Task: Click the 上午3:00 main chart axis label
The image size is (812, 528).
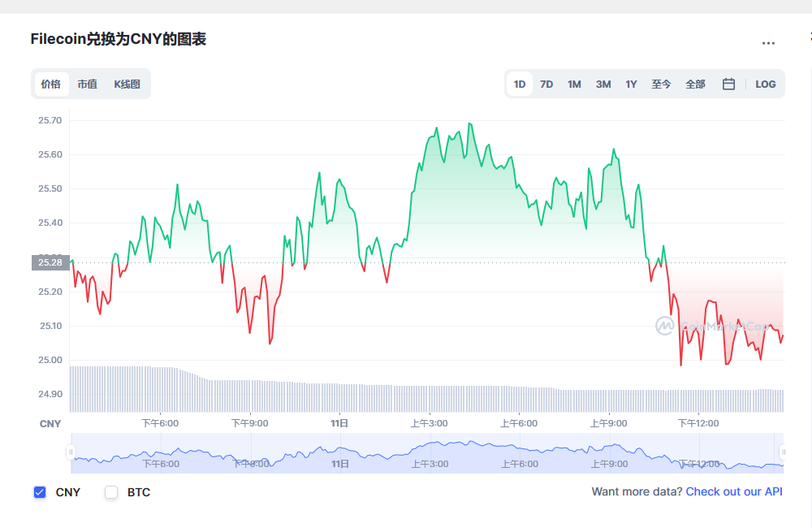Action: (x=430, y=423)
